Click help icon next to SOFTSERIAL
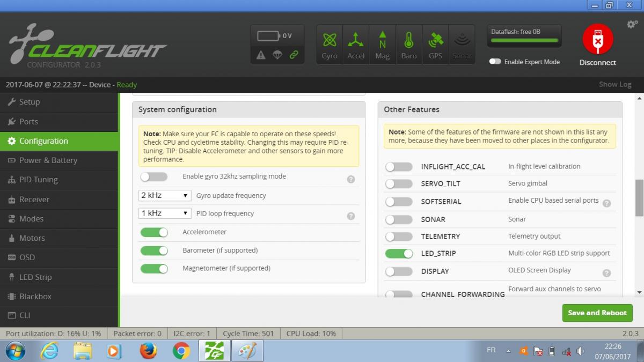The height and width of the screenshot is (362, 644). [606, 203]
